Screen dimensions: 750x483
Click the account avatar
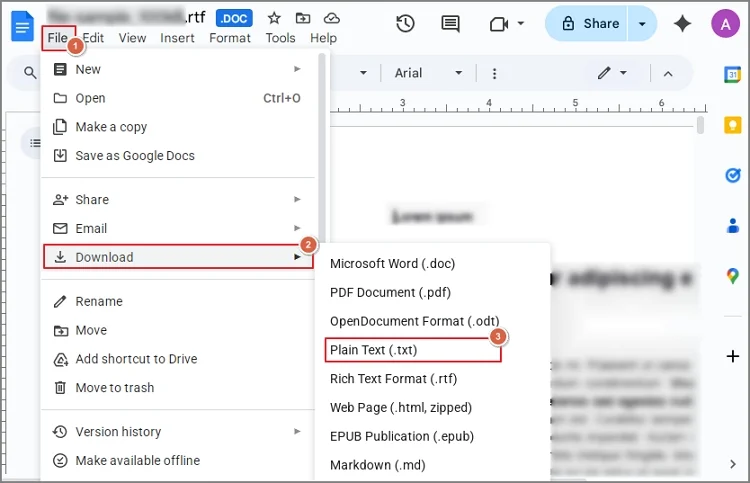point(725,23)
